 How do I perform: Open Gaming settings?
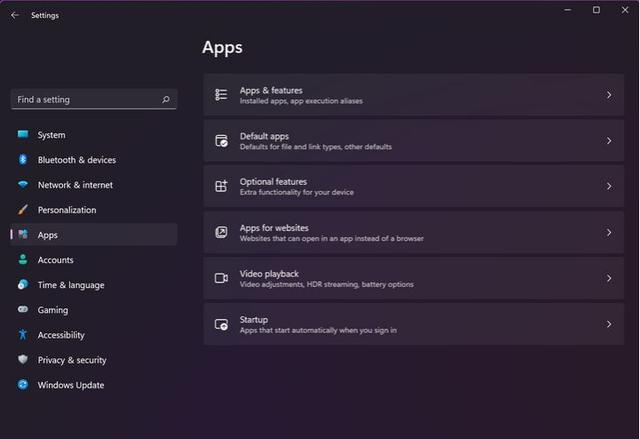(94, 310)
